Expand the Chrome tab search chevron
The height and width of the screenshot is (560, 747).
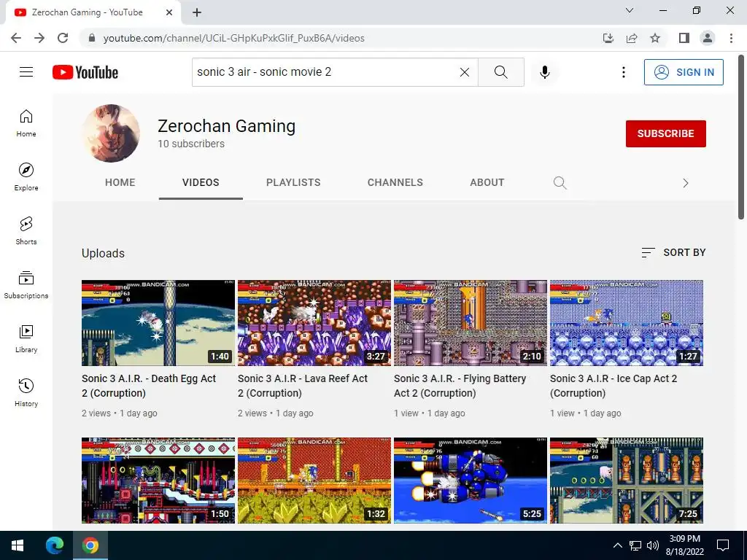pos(630,10)
